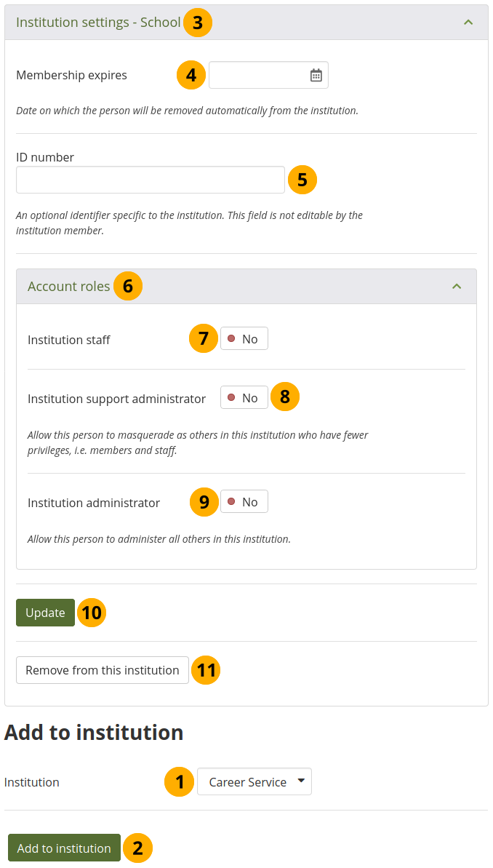Collapse the Institution settings - School panel chevron
The image size is (493, 868).
click(468, 23)
